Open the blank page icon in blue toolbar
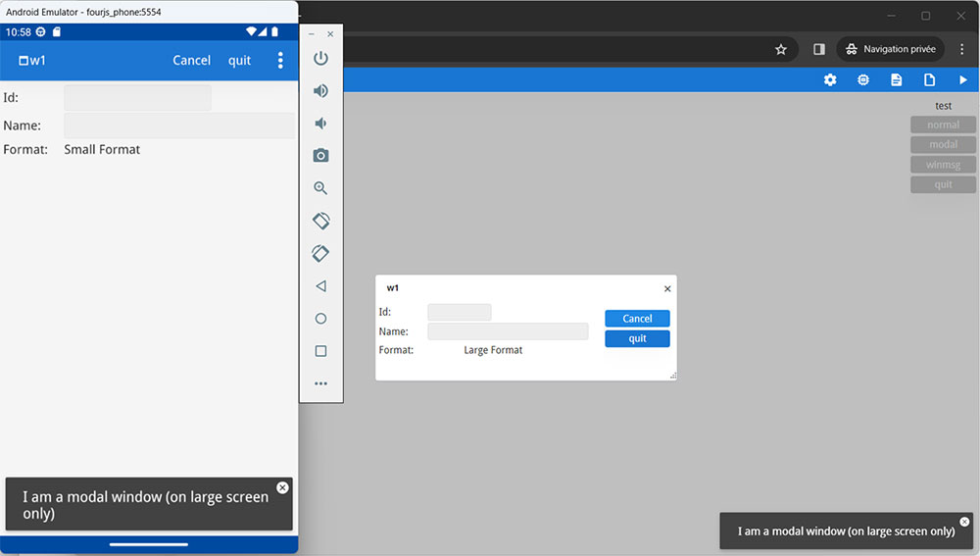This screenshot has height=556, width=980. (x=929, y=79)
